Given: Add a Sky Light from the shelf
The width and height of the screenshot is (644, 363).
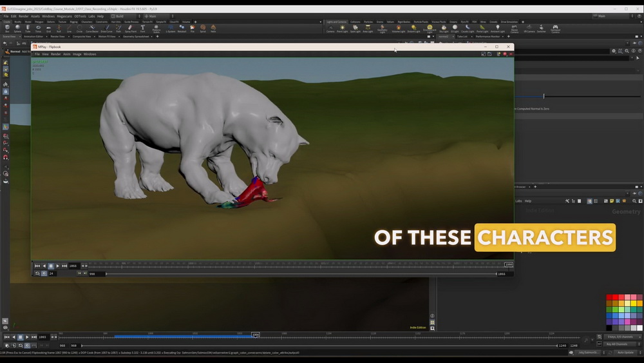Looking at the screenshot, I should [x=444, y=28].
